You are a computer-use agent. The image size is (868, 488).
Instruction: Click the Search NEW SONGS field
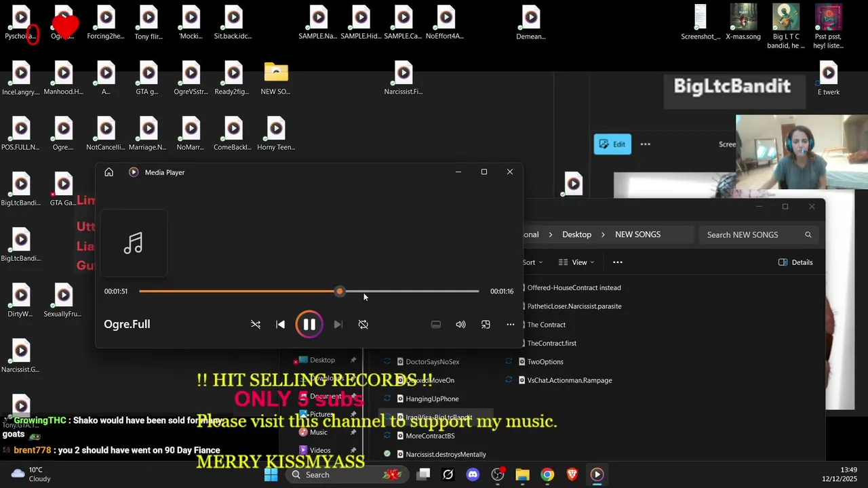tap(758, 235)
